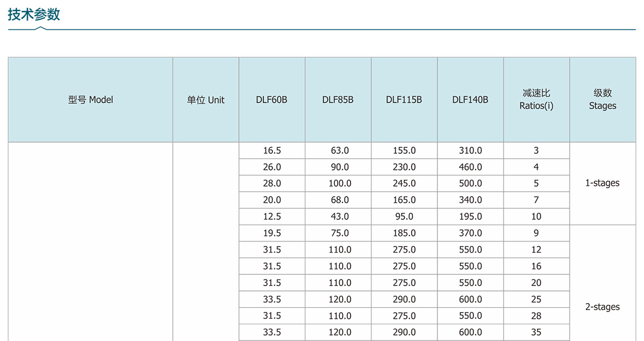The width and height of the screenshot is (644, 341).
Task: Select the 155.0 cell under DLF115B
Action: 404,151
